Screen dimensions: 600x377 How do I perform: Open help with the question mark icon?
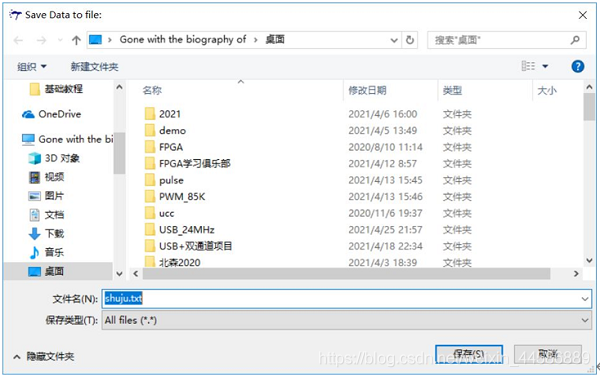pos(577,66)
